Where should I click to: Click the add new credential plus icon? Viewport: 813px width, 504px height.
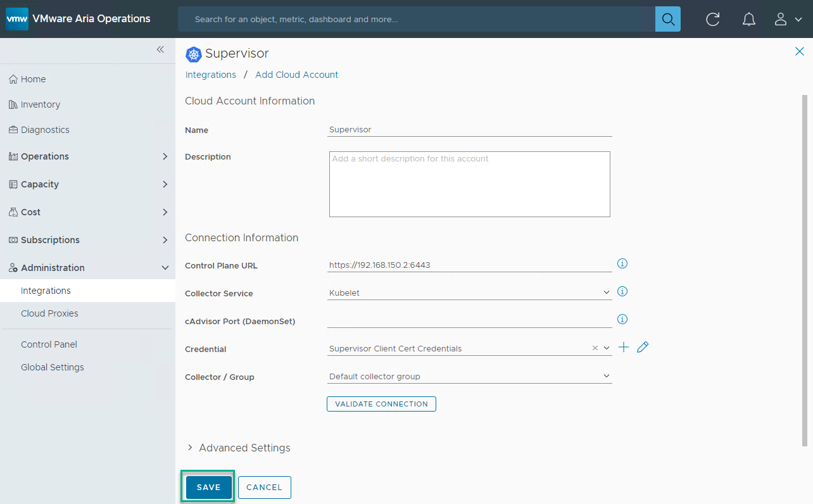click(624, 347)
